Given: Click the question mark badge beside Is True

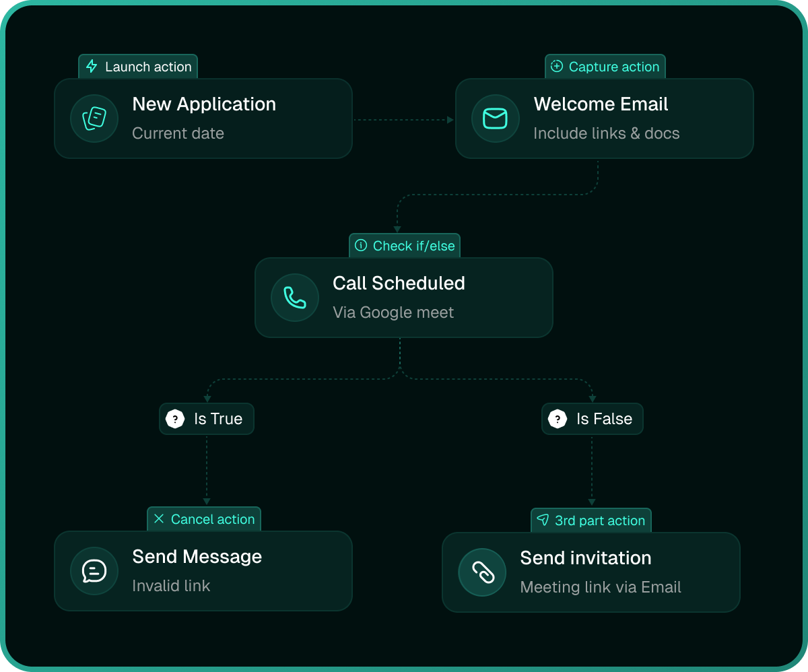Looking at the screenshot, I should click(x=175, y=419).
